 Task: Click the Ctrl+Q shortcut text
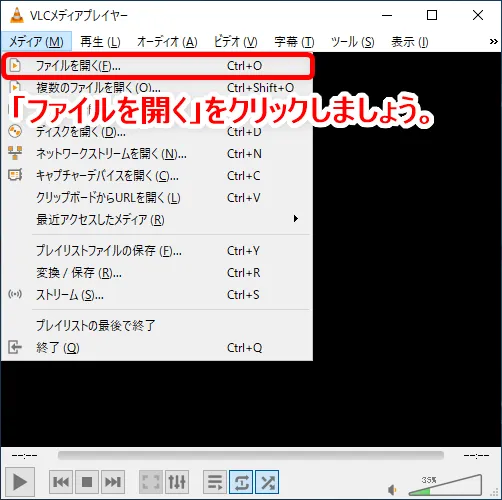click(244, 348)
